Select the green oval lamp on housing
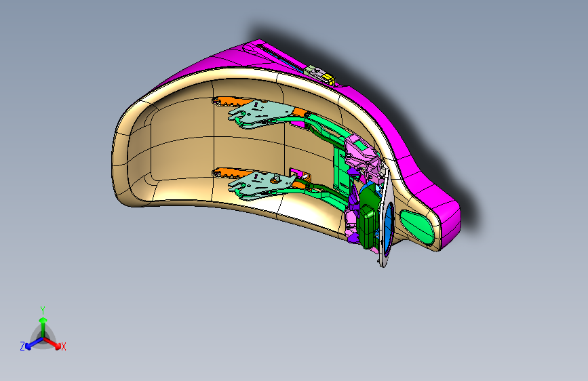 417,226
